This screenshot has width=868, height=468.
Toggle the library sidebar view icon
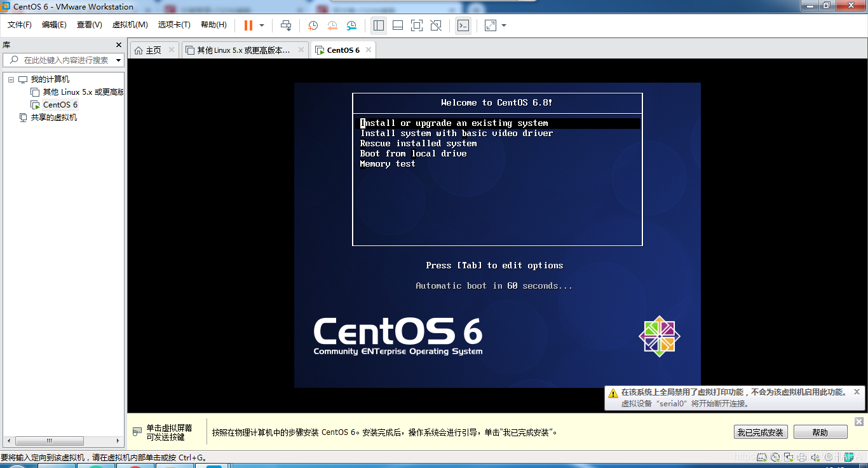click(x=379, y=25)
